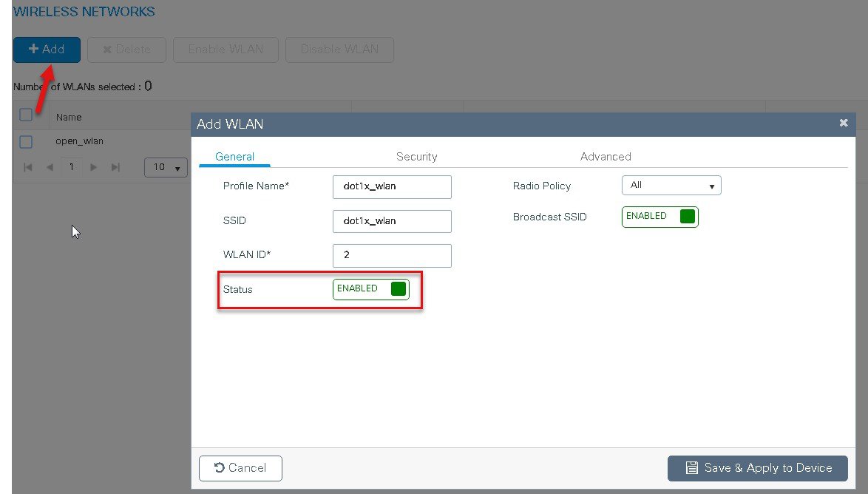Go to next page of WLAN list
Image resolution: width=868 pixels, height=494 pixels.
[x=94, y=167]
